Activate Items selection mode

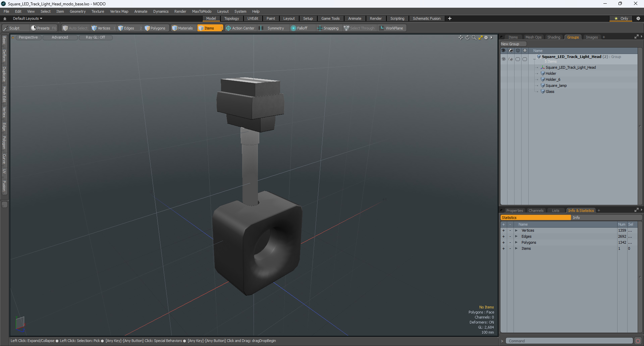[210, 28]
